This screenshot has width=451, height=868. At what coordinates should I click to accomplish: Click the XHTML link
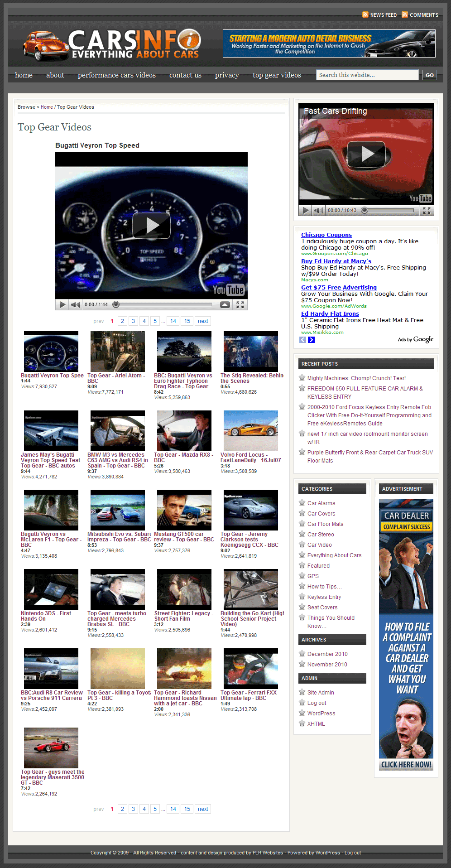click(316, 724)
